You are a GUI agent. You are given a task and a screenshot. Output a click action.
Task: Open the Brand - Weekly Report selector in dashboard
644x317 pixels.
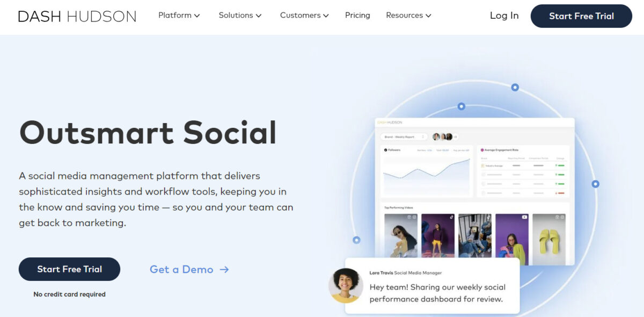click(404, 137)
